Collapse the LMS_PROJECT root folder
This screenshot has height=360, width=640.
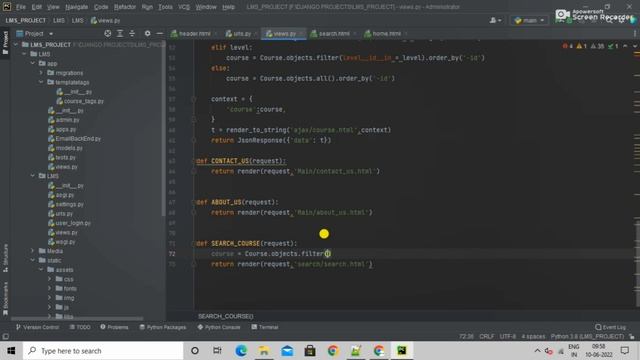16,44
